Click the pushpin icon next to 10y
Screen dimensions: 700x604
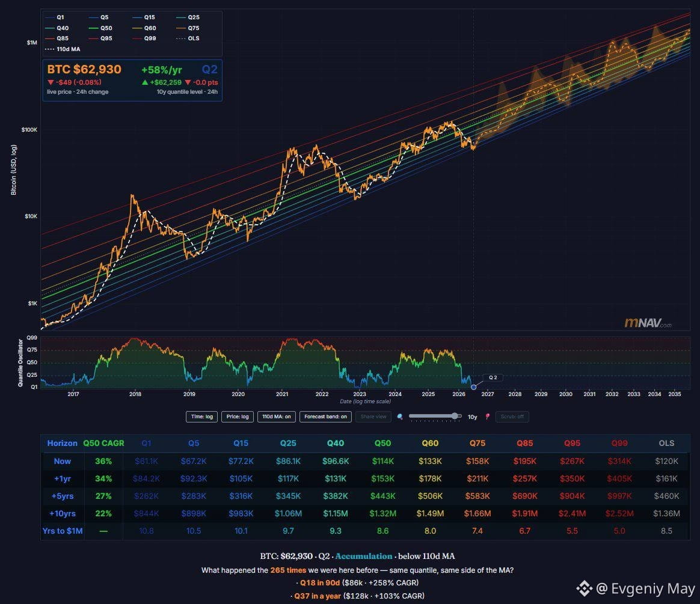488,416
